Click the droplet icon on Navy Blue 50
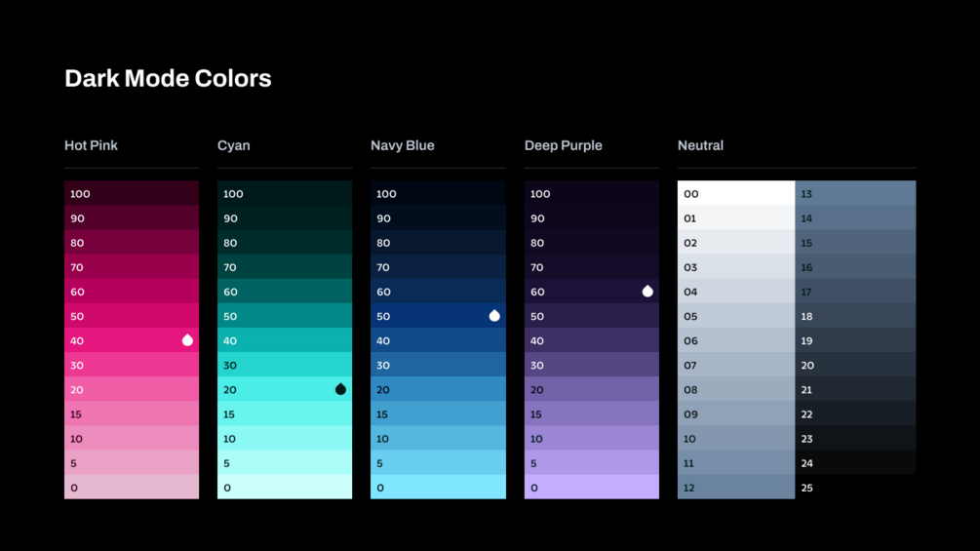 coord(494,316)
